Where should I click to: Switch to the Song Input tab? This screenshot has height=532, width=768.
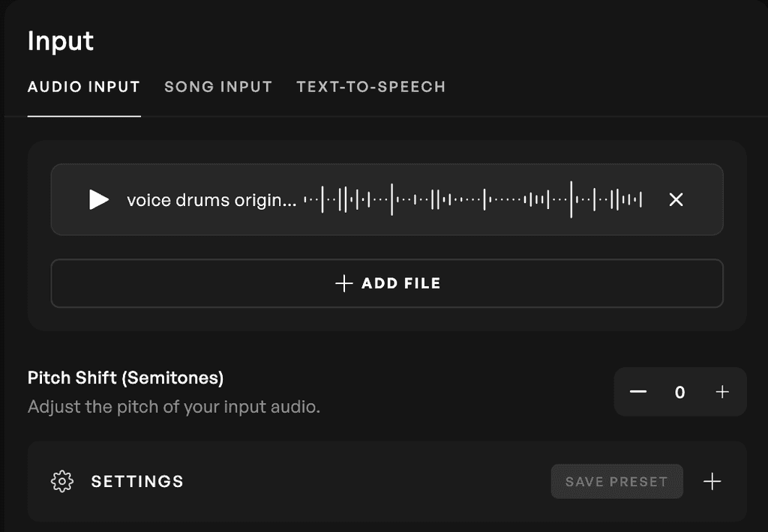click(217, 87)
